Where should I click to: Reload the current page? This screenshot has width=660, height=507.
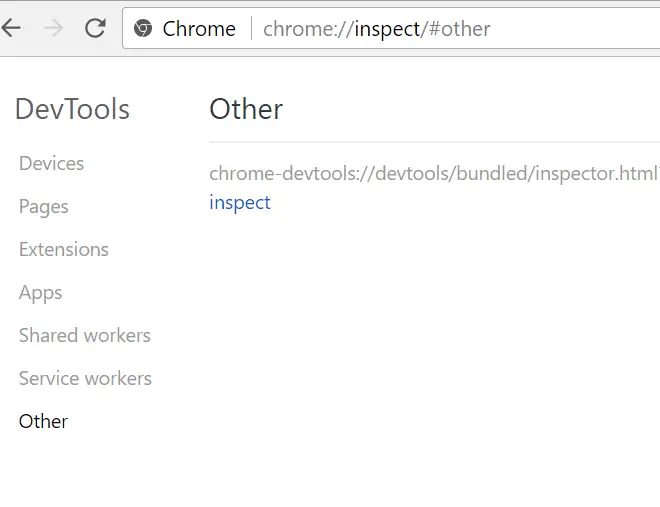[95, 28]
